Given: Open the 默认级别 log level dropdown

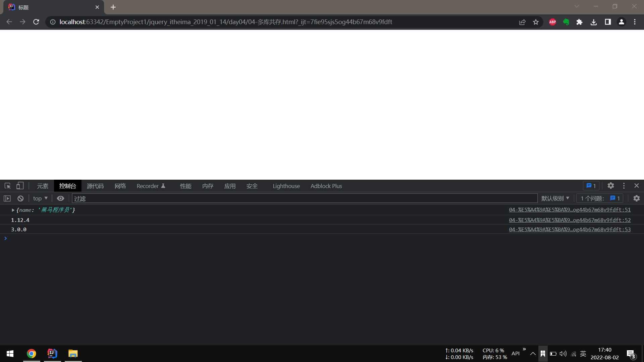Looking at the screenshot, I should tap(555, 198).
